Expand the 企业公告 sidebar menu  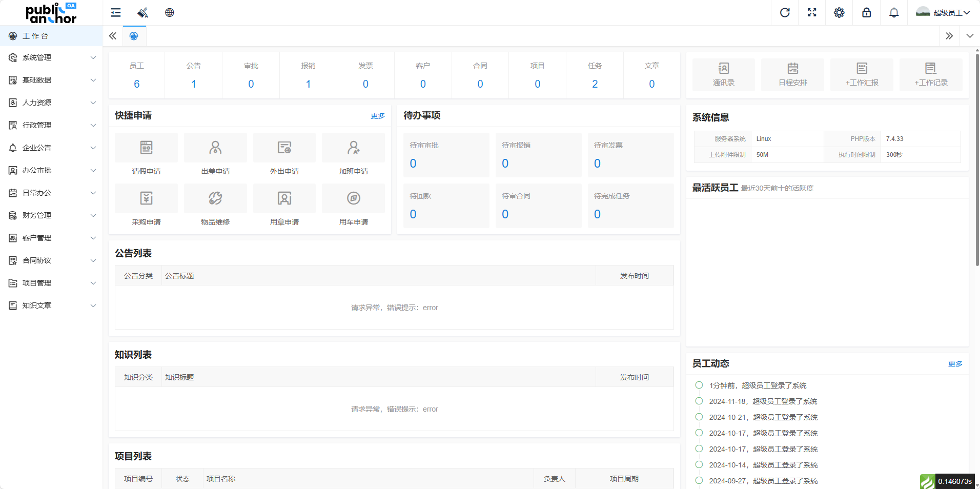tap(51, 148)
